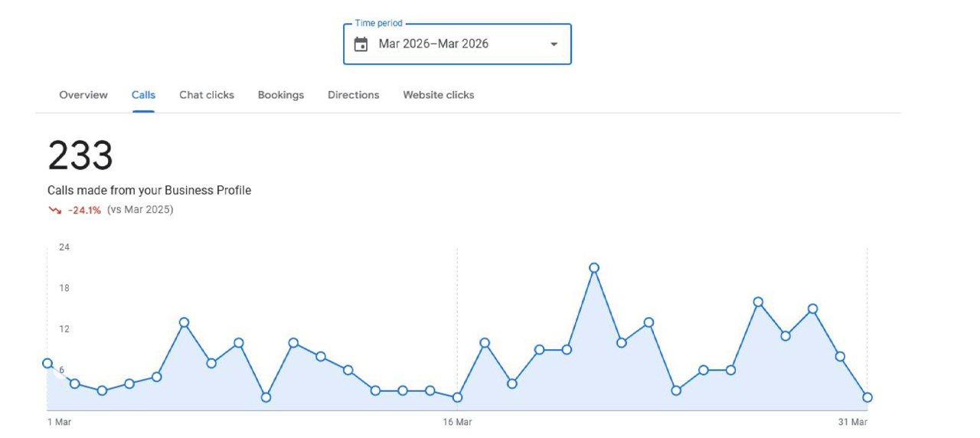Switch to the Overview tab
This screenshot has width=980, height=438.
coord(83,95)
